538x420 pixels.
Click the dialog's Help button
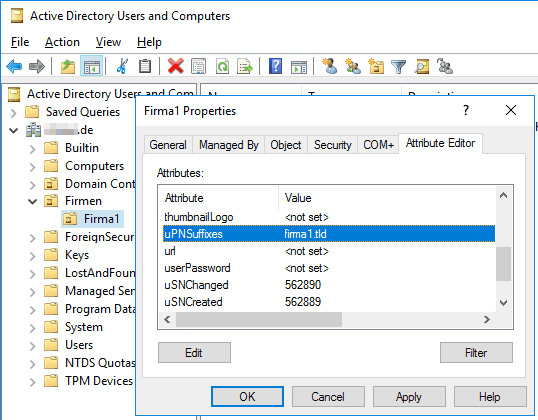pyautogui.click(x=490, y=397)
